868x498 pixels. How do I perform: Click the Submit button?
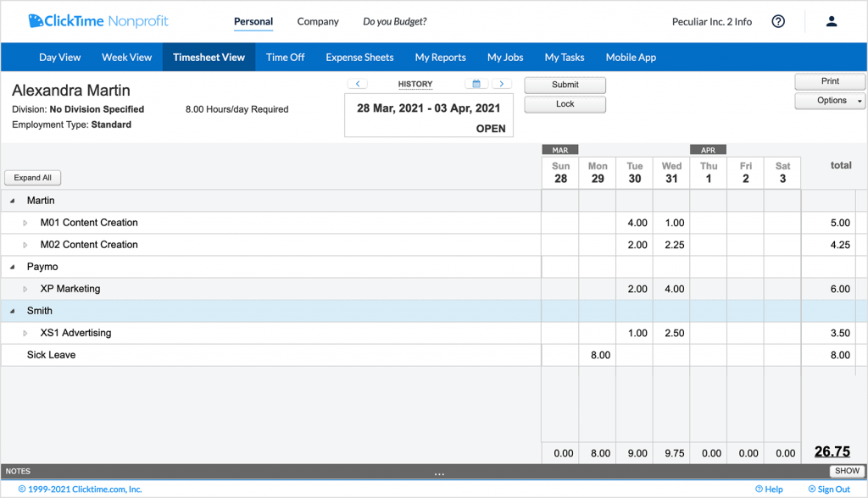tap(565, 85)
